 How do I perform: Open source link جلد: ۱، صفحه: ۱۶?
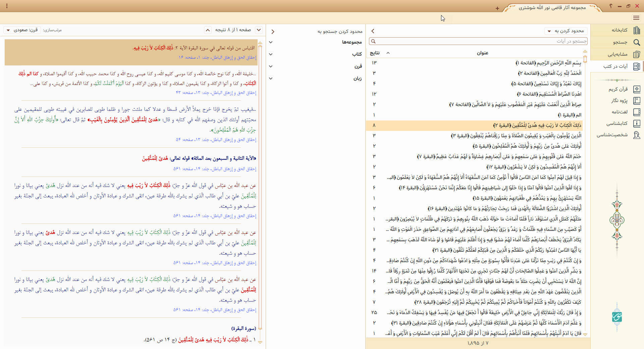pos(217,57)
